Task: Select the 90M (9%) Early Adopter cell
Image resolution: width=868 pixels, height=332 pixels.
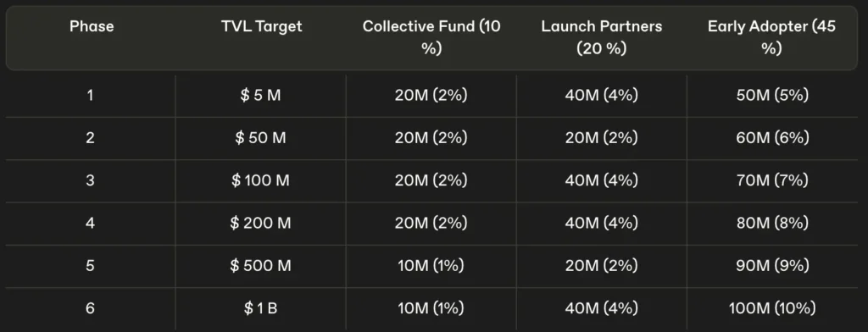Action: click(x=772, y=266)
